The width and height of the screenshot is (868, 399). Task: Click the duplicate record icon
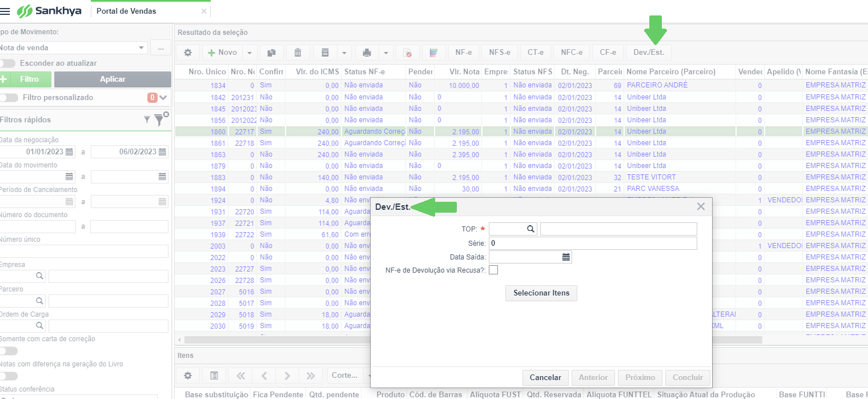pyautogui.click(x=272, y=53)
